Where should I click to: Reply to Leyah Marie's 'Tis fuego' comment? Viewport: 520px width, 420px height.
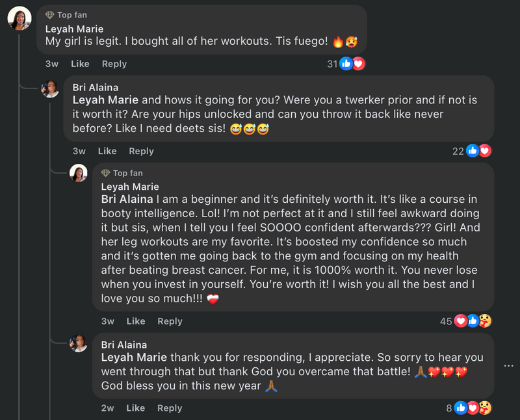pos(114,64)
